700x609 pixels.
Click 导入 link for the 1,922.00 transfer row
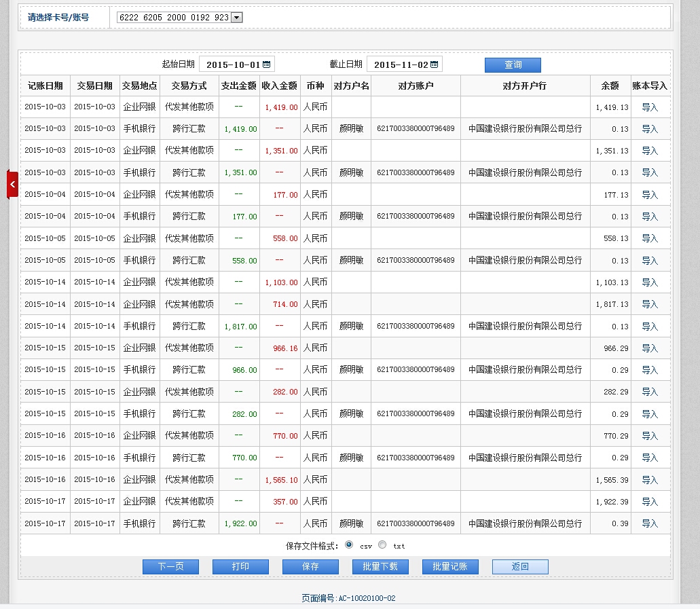tap(650, 523)
